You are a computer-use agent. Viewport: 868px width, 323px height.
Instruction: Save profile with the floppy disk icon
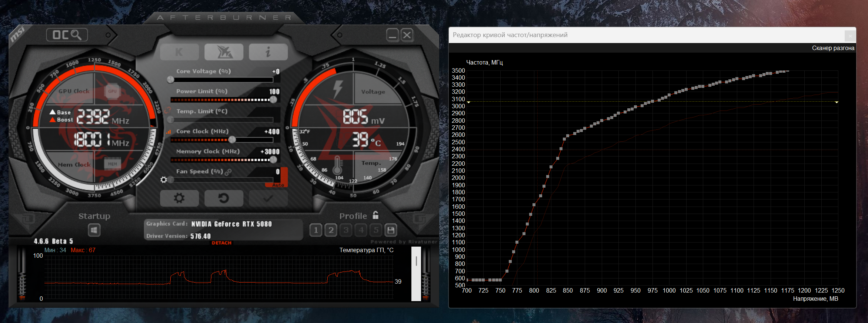[391, 230]
